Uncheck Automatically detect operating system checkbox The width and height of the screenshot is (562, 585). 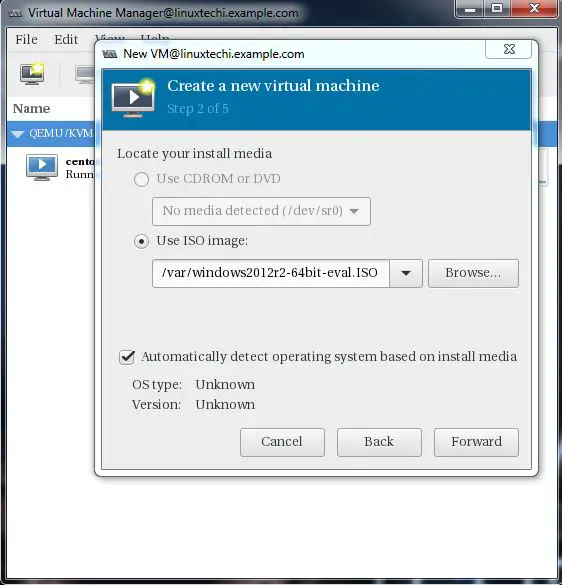click(x=127, y=357)
